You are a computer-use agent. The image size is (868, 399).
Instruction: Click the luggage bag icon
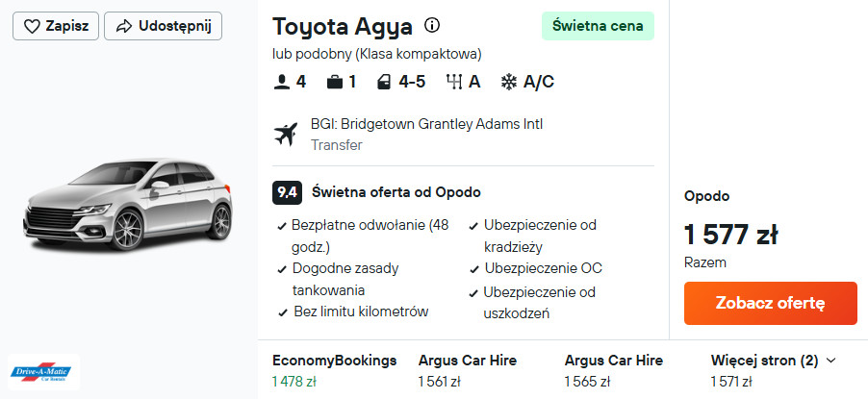coord(334,82)
